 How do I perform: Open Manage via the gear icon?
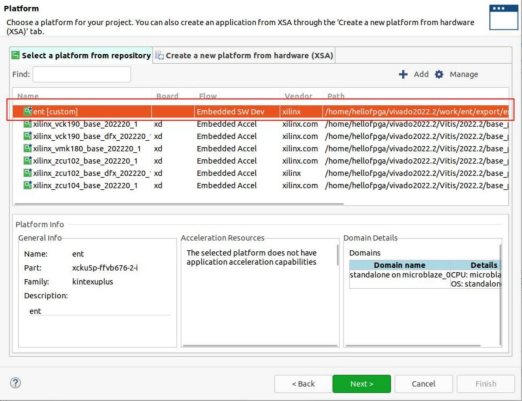[439, 74]
